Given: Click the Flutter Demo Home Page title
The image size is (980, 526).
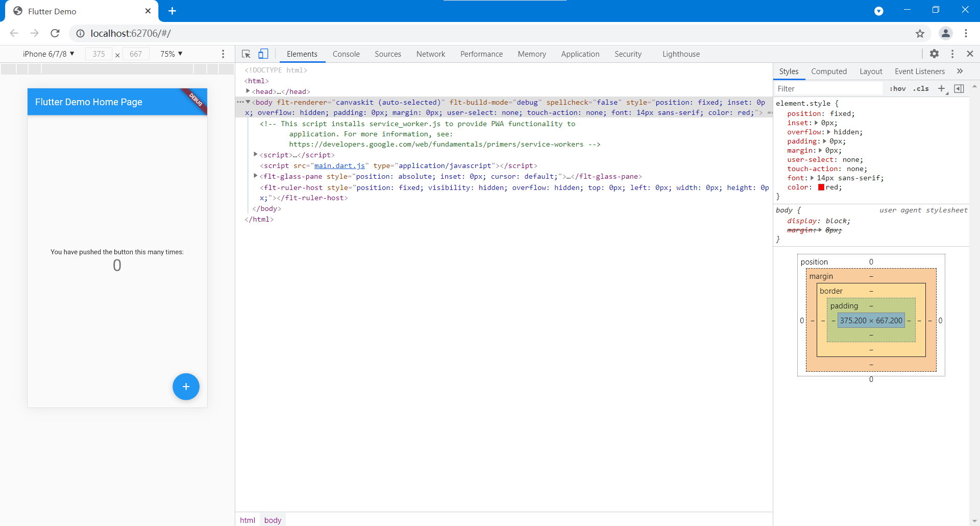Looking at the screenshot, I should tap(89, 102).
